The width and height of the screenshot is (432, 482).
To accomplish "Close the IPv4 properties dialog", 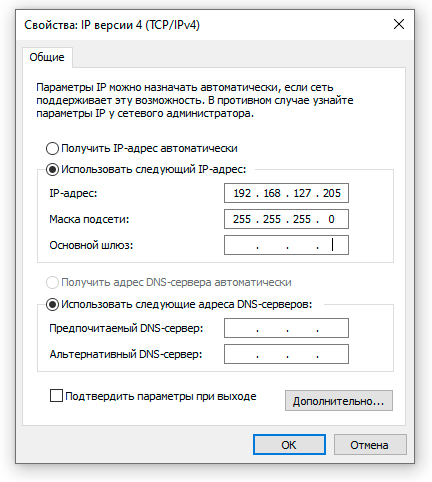I will [x=399, y=24].
